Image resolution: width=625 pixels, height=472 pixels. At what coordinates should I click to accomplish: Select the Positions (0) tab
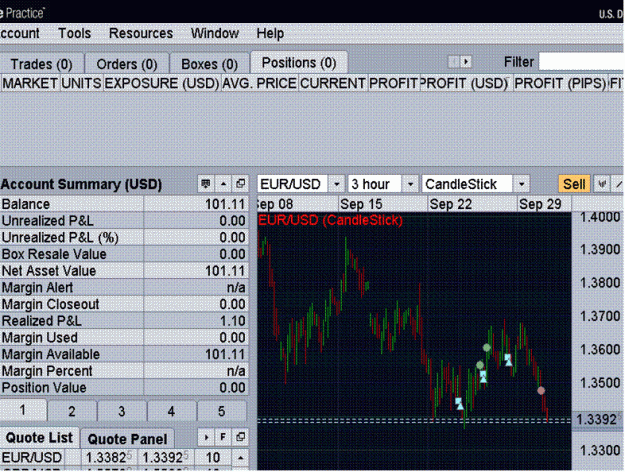click(299, 63)
